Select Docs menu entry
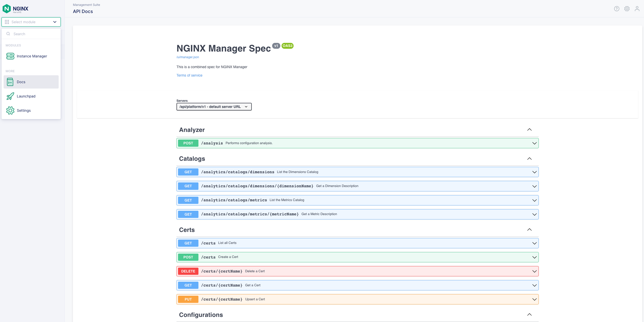This screenshot has height=322, width=644. 31,82
